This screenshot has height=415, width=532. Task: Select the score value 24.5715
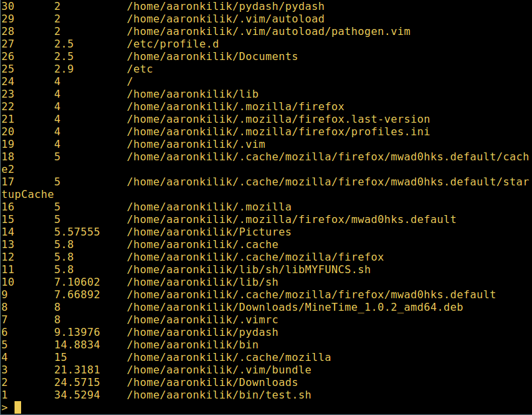pyautogui.click(x=77, y=383)
